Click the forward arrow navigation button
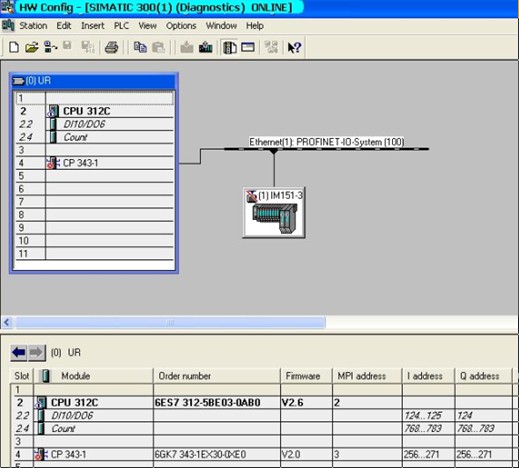 (37, 352)
